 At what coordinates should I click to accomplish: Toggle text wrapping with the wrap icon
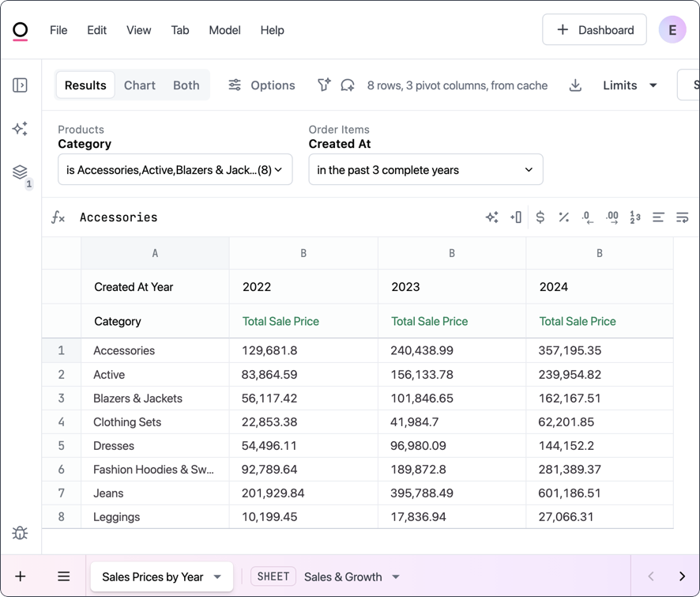pyautogui.click(x=682, y=217)
